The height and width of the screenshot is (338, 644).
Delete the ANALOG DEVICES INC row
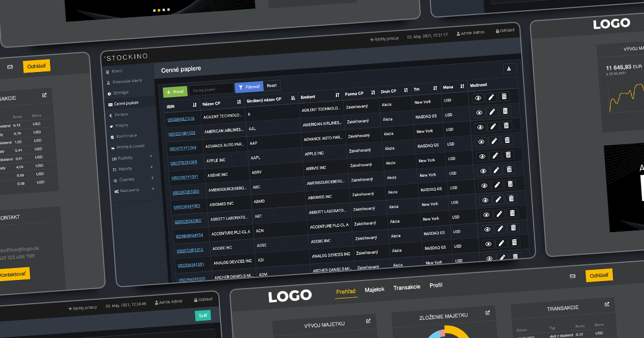[x=515, y=242]
